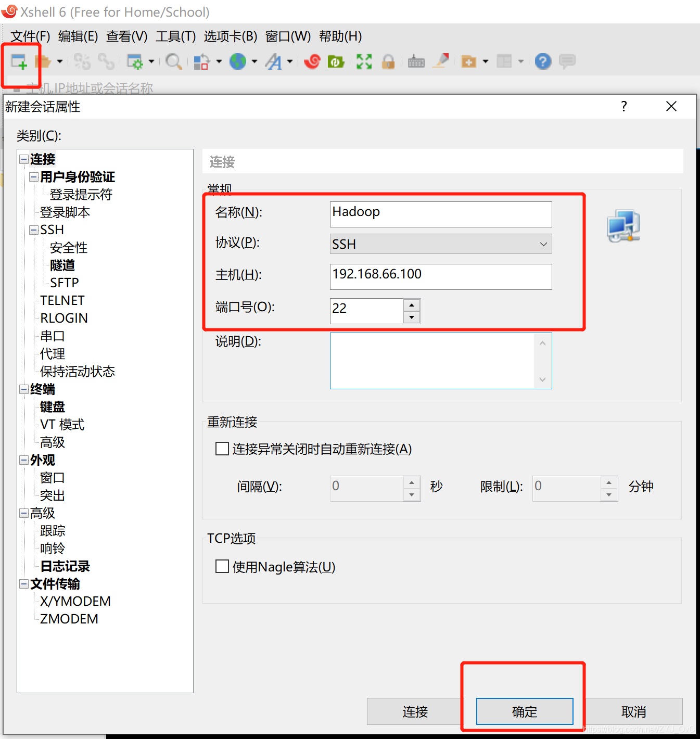Launch Xftp green toolbar icon

click(x=336, y=61)
